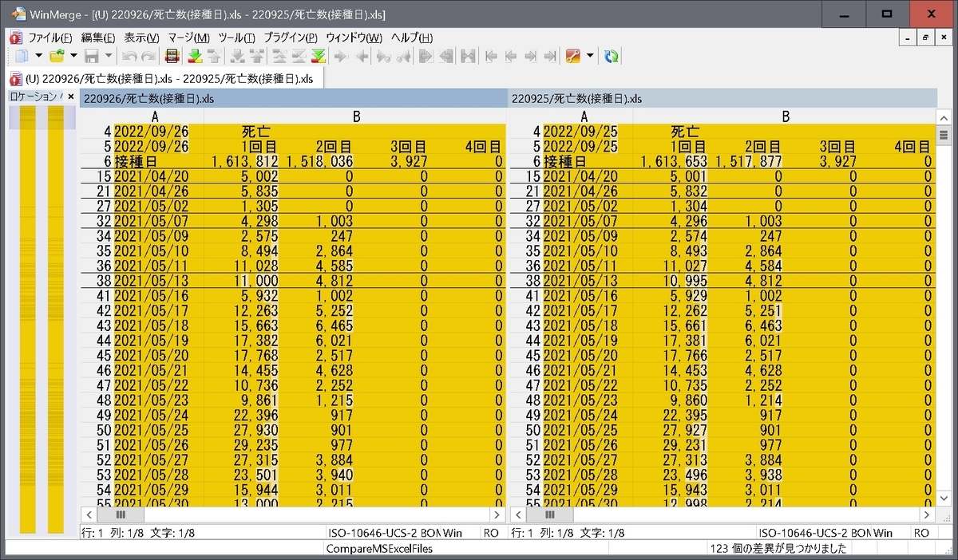Click the Previous Difference icon

(214, 56)
